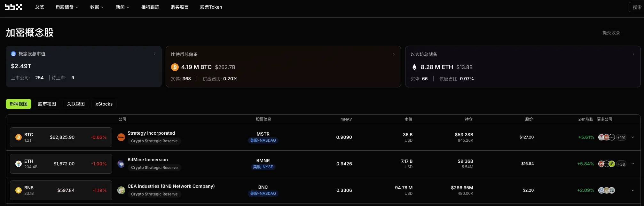Viewport: 644px width, 206px height.
Task: Click 美股-NASDAQ badge under MSTR
Action: (263, 140)
